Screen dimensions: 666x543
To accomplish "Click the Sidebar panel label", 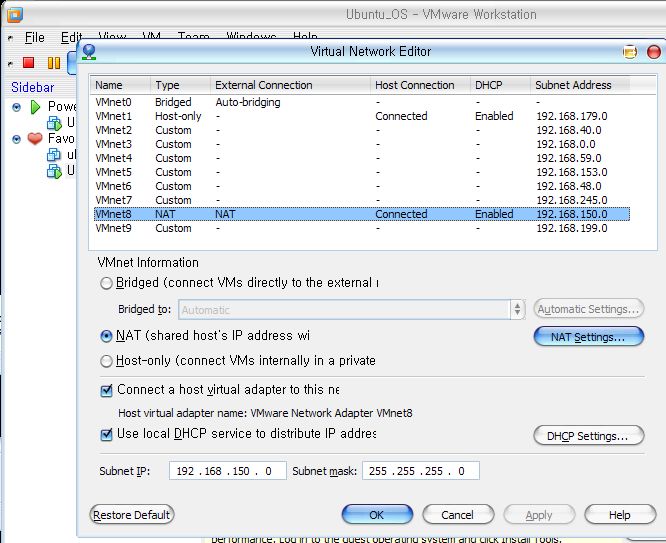I will pos(33,88).
